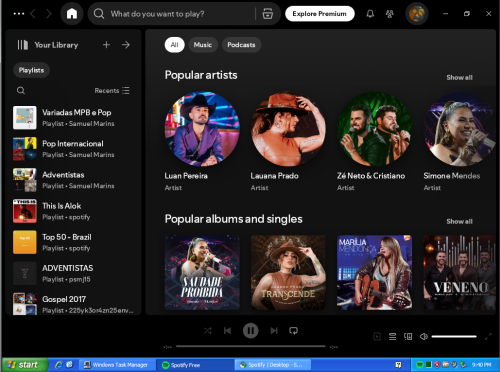Screen dimensions: 500x372
Task: Open the Windows Start menu
Action: 24,365
